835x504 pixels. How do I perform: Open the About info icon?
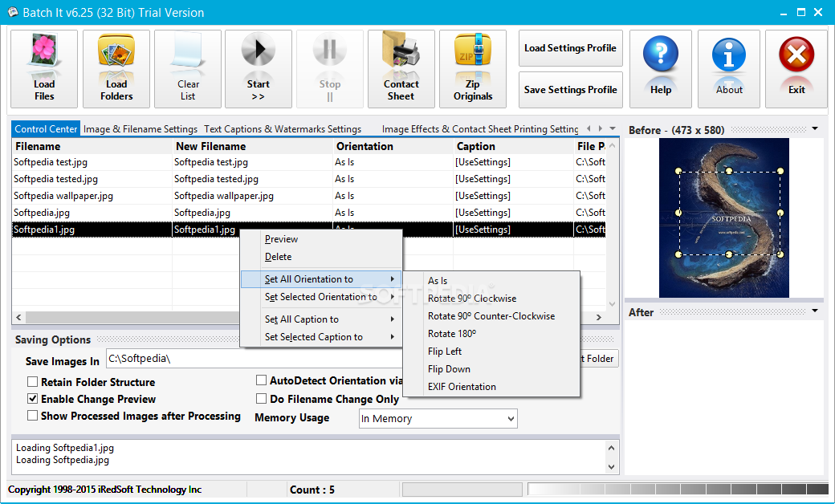coord(728,56)
